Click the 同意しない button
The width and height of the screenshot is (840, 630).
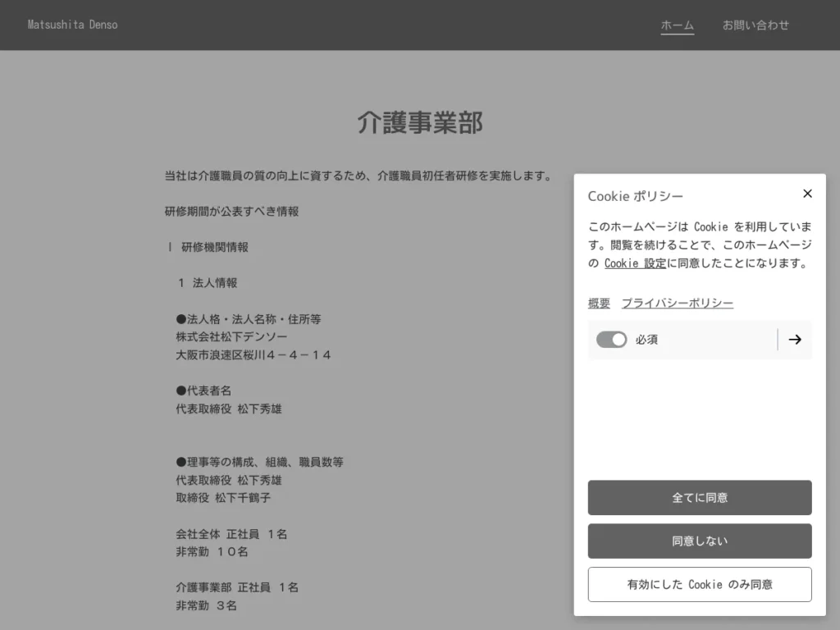(x=700, y=541)
